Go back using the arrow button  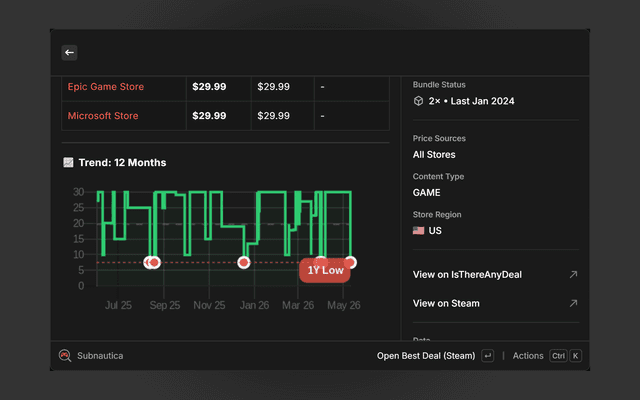tap(69, 53)
